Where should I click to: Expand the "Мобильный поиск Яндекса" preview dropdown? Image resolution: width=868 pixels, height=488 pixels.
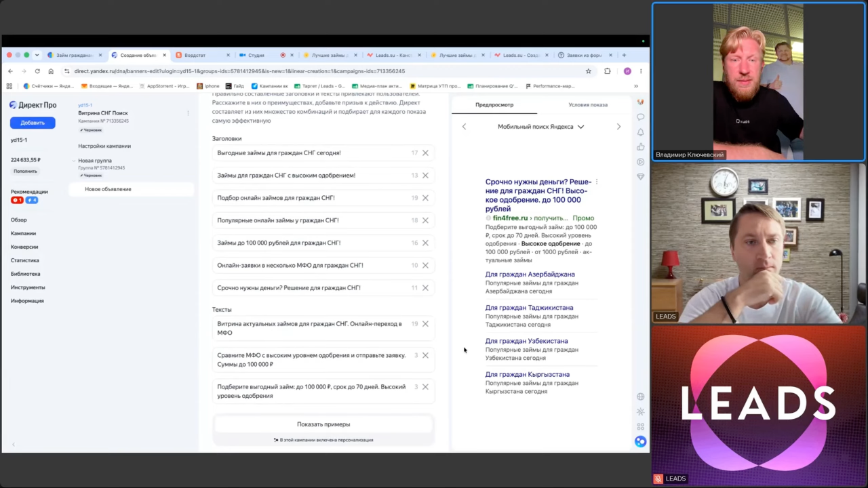[x=540, y=127]
